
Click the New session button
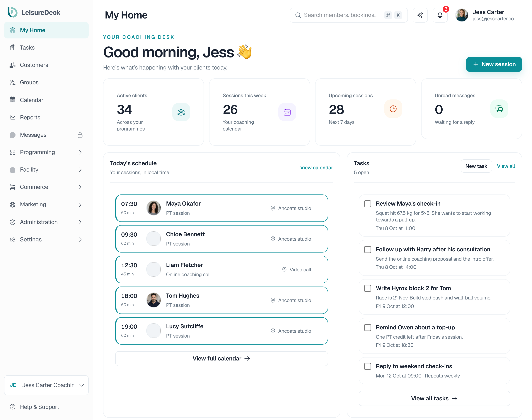click(x=494, y=64)
